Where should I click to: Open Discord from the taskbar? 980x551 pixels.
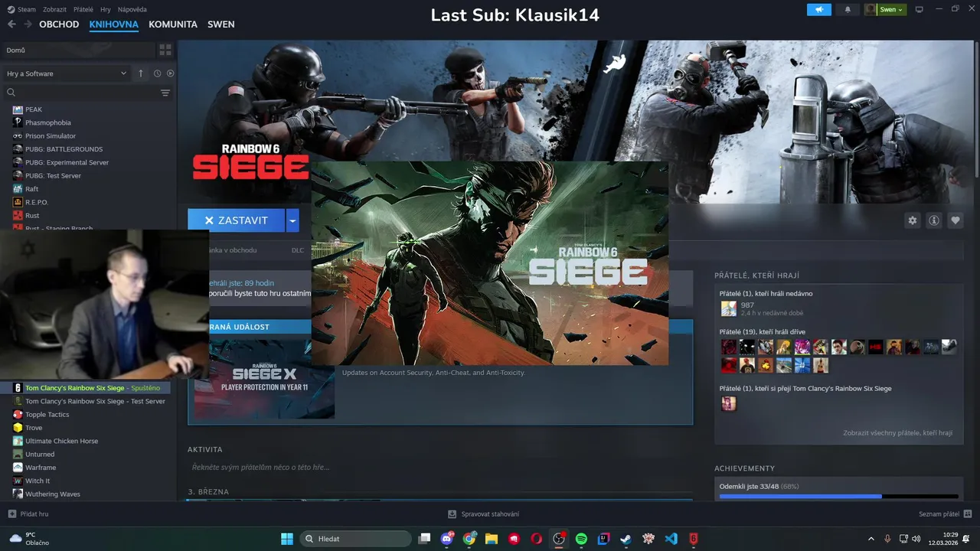[x=447, y=539]
